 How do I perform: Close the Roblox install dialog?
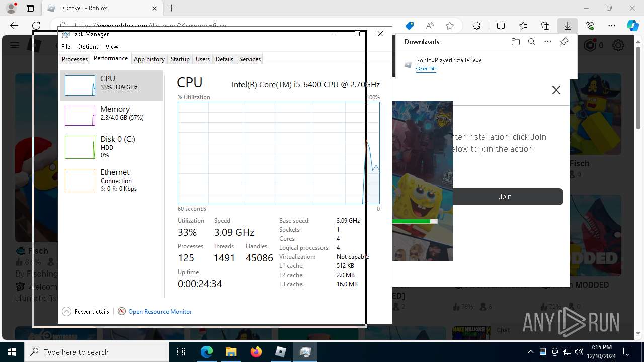click(x=556, y=90)
